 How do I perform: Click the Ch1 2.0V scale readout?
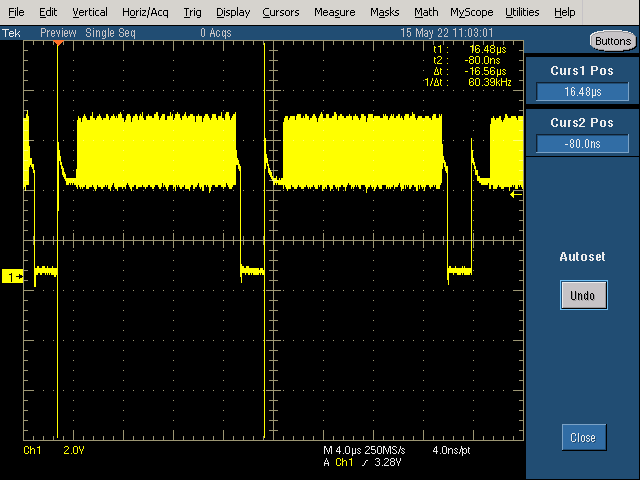(x=54, y=450)
